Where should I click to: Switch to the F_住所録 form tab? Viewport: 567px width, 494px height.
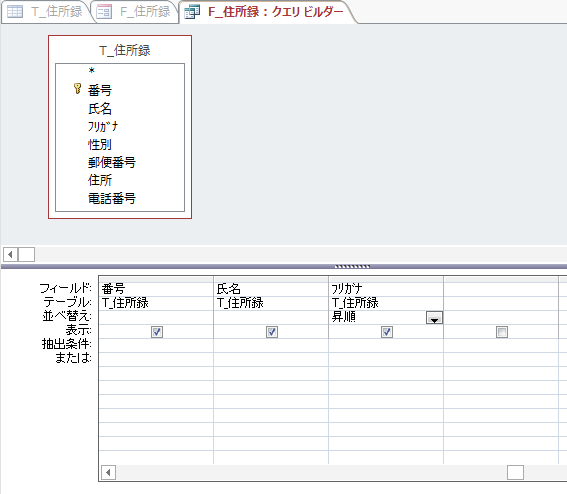(136, 12)
